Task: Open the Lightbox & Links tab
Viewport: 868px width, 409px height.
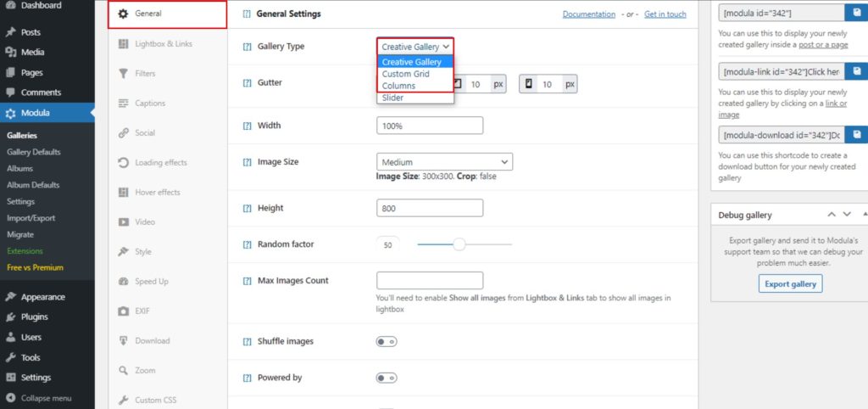Action: (x=163, y=44)
